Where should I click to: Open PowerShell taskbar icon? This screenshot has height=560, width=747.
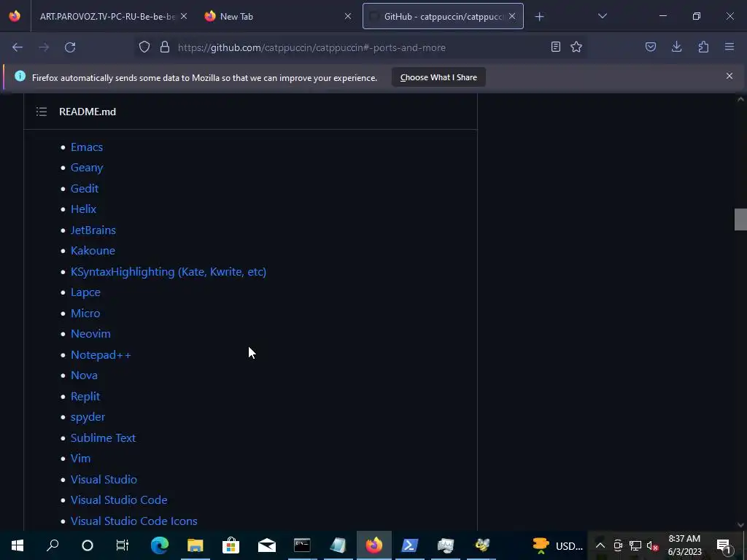410,545
